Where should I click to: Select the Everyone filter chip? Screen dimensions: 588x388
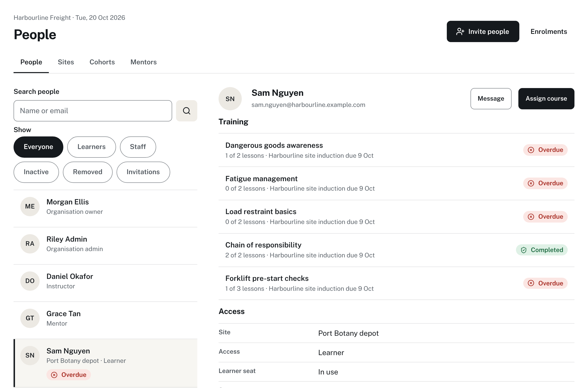[38, 147]
